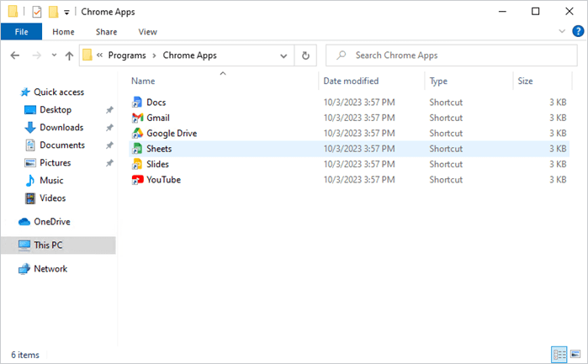Screen dimensions: 588x364
Task: Expand the address bar history dropdown
Action: 283,55
